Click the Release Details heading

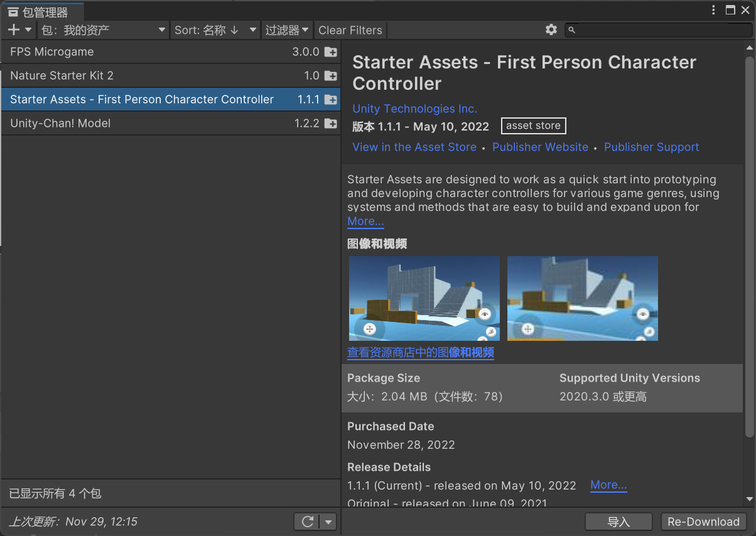[389, 468]
